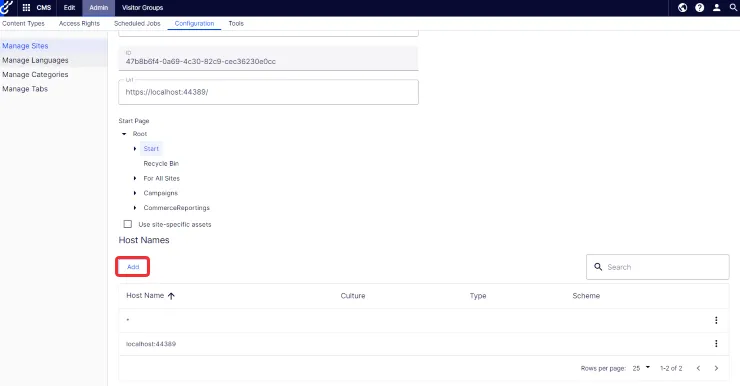Screen dimensions: 740x386
Task: Select Root in start page tree
Action: coord(140,134)
